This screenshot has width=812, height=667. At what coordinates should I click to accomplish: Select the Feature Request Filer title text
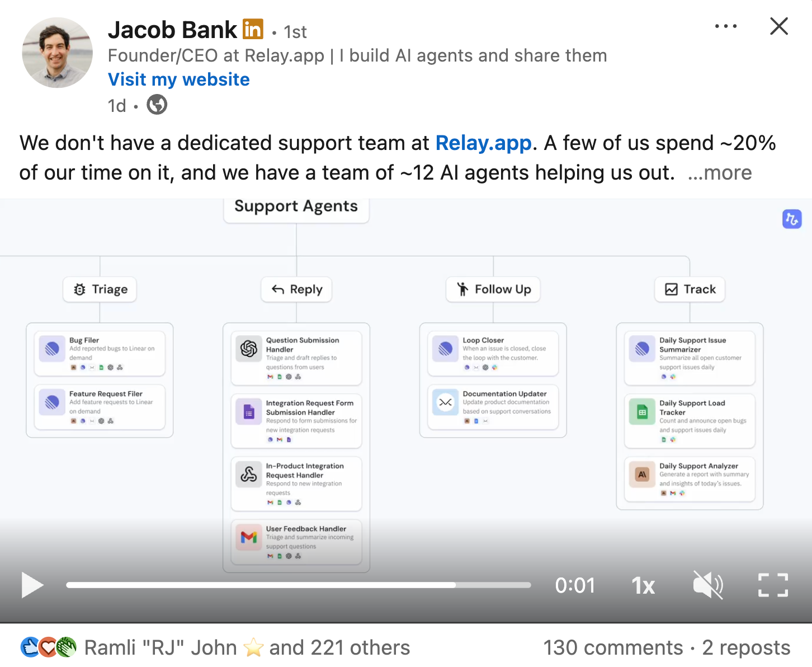coord(106,394)
